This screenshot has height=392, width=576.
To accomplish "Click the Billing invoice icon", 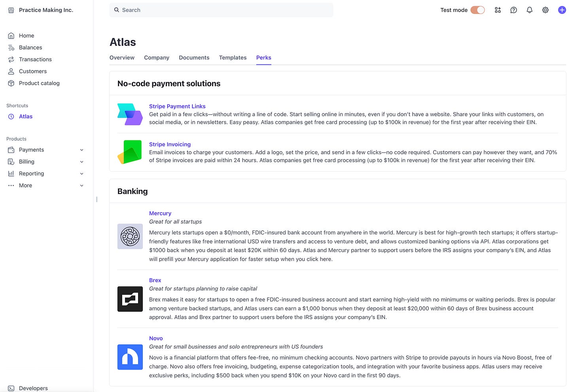I will point(11,162).
